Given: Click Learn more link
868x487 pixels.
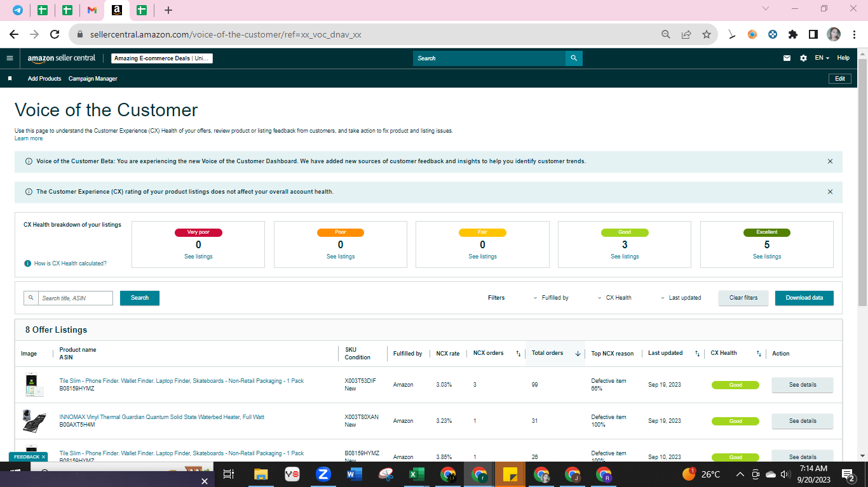Looking at the screenshot, I should [29, 138].
